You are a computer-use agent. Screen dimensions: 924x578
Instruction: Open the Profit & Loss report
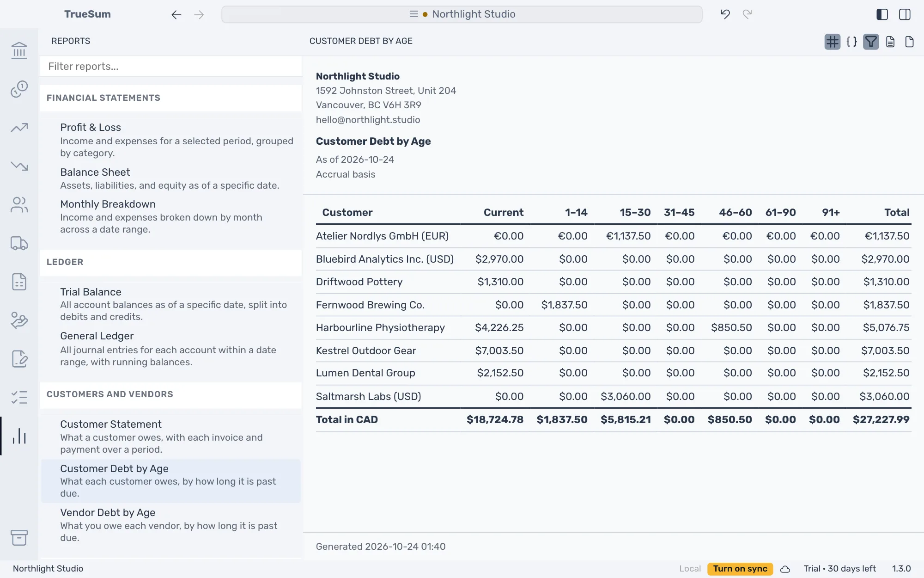171,140
